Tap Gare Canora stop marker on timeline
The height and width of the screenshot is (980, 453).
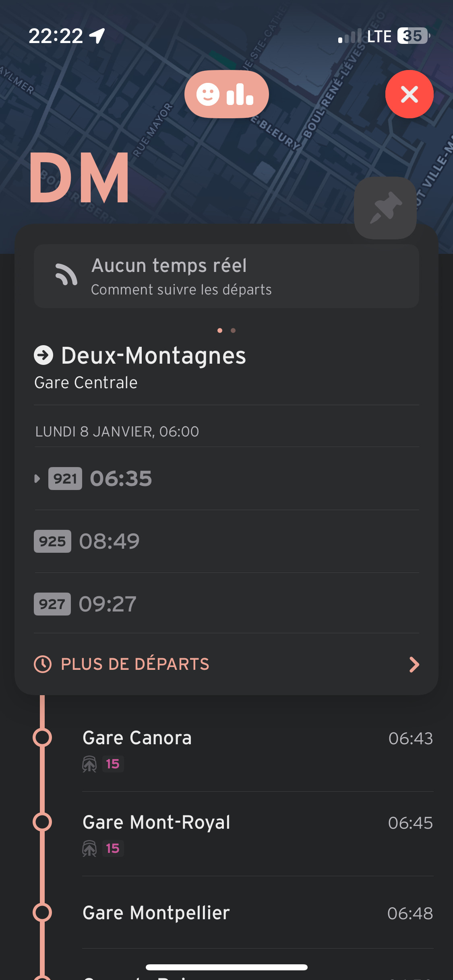pos(42,738)
